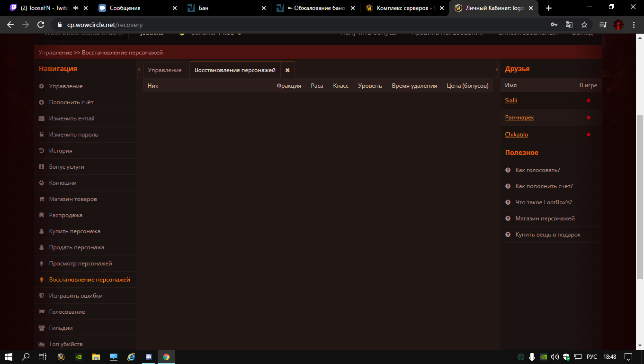Click the padlock icon for Изменить пароль
Image resolution: width=644 pixels, height=364 pixels.
pyautogui.click(x=42, y=135)
